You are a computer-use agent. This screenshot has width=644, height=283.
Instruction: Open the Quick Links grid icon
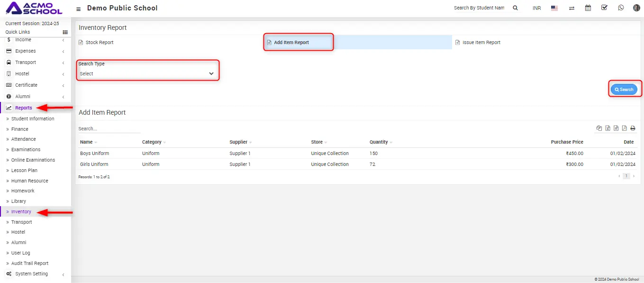(x=65, y=32)
